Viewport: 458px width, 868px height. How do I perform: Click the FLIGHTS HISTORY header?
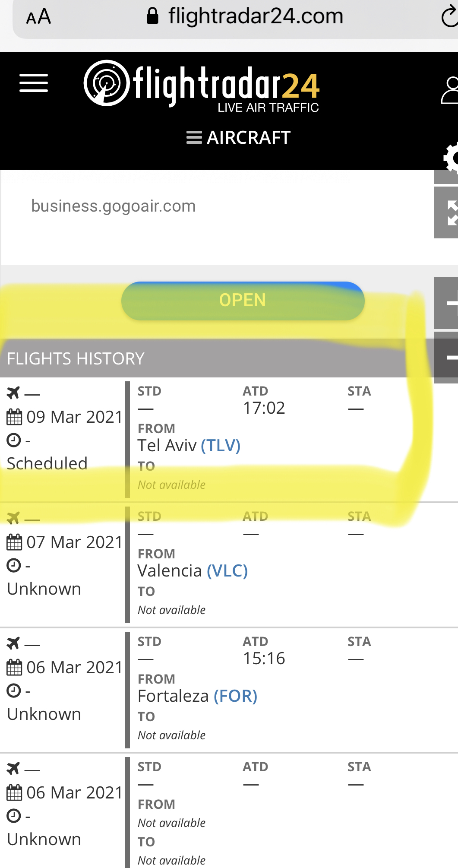[76, 359]
